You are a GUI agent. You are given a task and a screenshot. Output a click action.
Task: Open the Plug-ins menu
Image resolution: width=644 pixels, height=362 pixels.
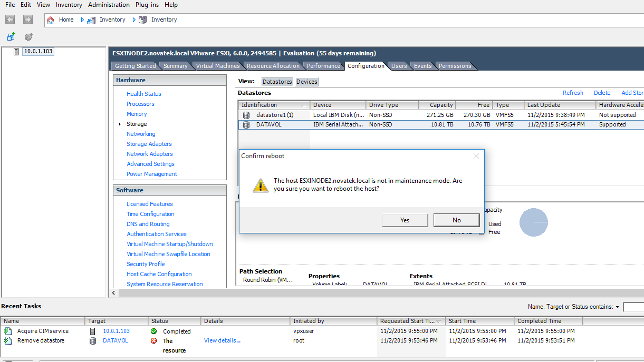click(x=147, y=5)
